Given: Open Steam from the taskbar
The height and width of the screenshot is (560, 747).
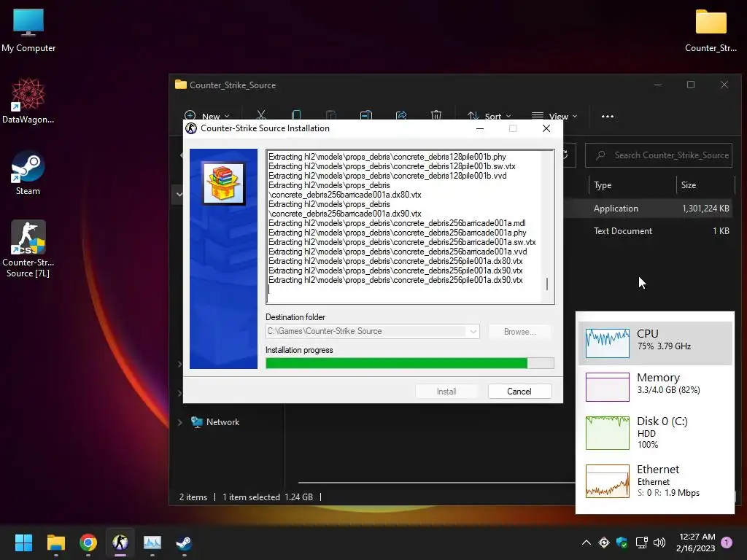Looking at the screenshot, I should [185, 542].
